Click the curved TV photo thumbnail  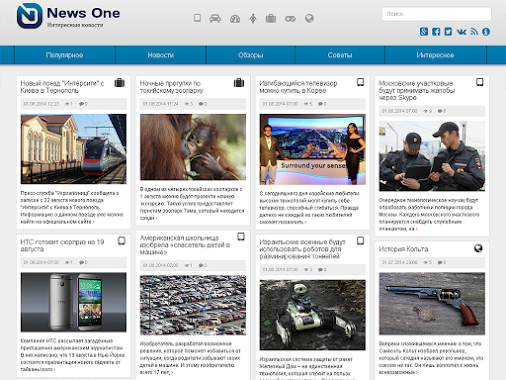[x=312, y=149]
